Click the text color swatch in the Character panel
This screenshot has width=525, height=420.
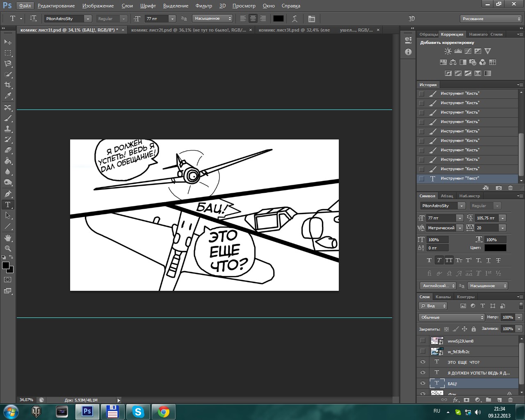pos(495,248)
